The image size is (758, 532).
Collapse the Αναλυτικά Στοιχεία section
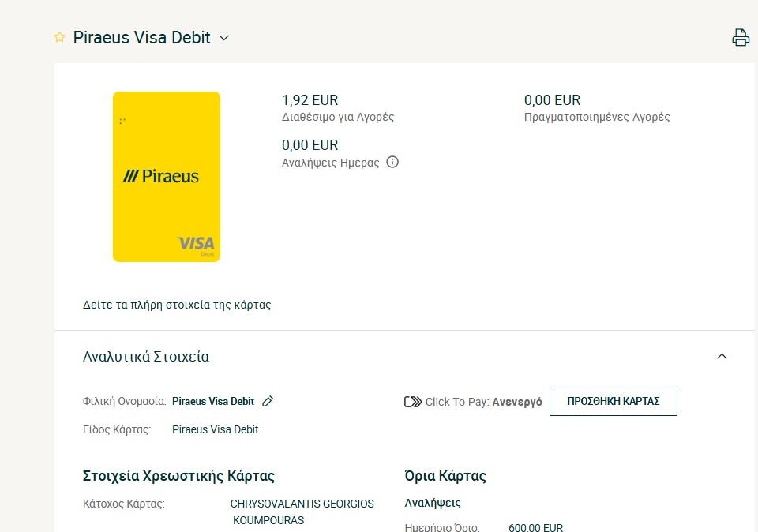722,356
